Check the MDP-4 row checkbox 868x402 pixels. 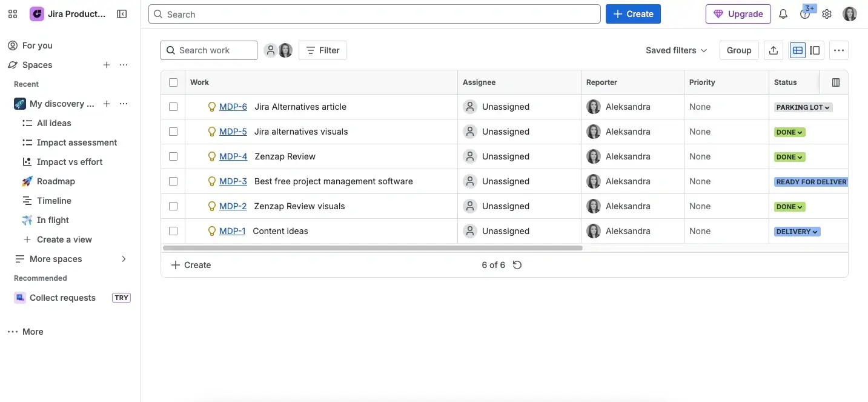[x=173, y=156]
